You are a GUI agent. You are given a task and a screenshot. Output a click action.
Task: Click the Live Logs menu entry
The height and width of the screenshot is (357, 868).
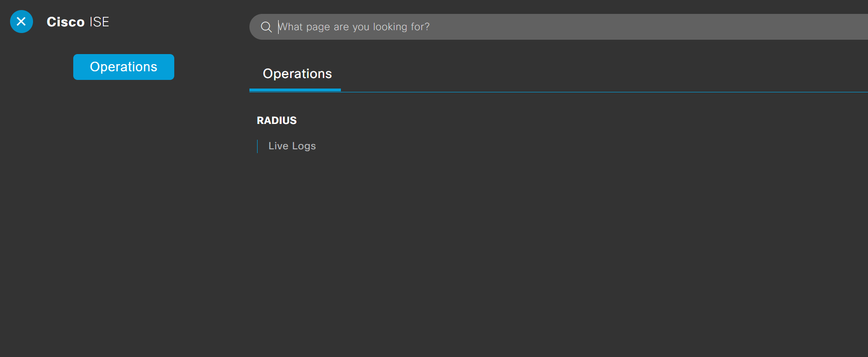tap(292, 146)
